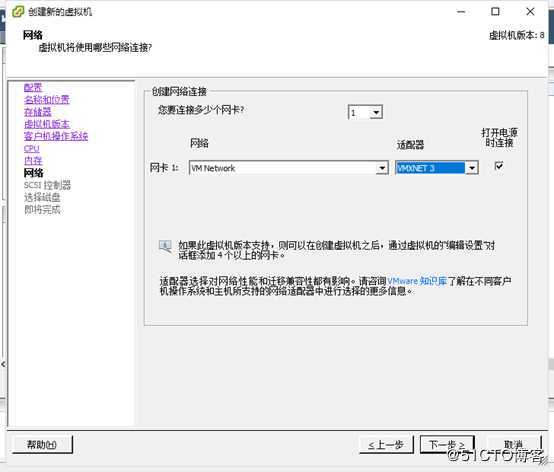The image size is (554, 472).
Task: Go to the 客户机操作系统 step
Action: point(56,136)
